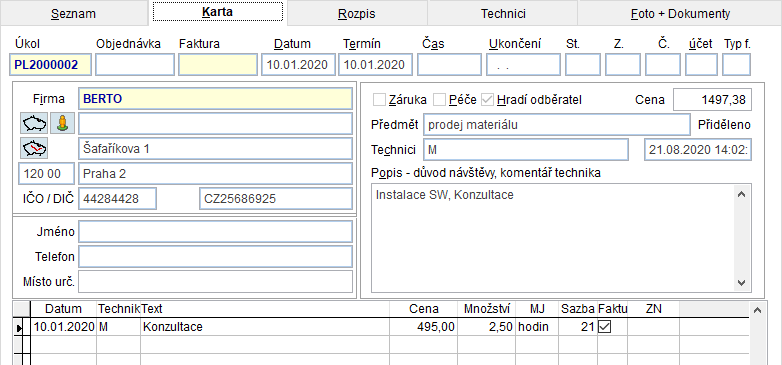Click the row indicator arrow for Konzultace row
The width and height of the screenshot is (782, 365).
click(20, 328)
